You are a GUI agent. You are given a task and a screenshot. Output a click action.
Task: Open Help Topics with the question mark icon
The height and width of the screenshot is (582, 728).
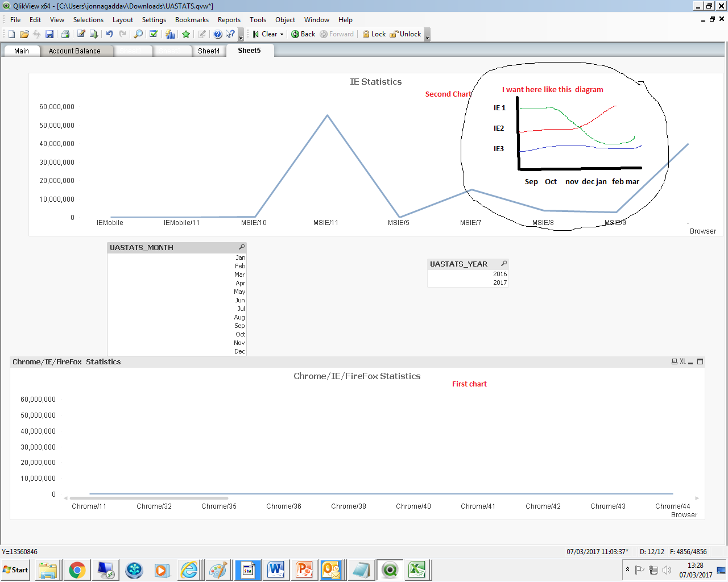pos(218,34)
